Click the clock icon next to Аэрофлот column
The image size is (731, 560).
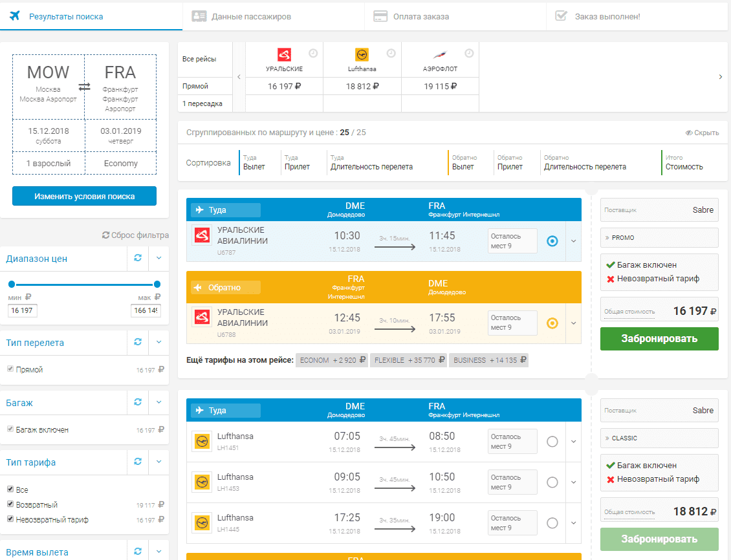coord(469,53)
